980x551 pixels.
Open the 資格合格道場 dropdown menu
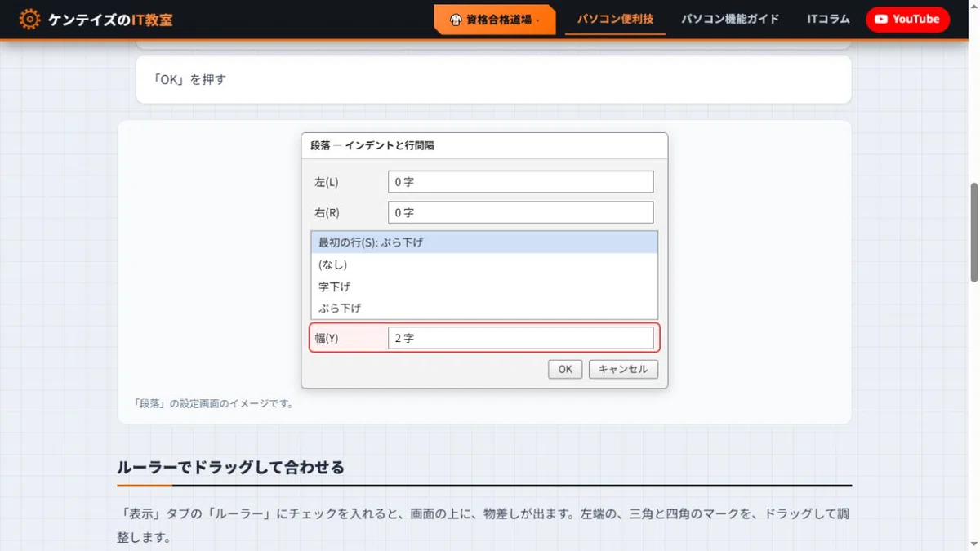pos(495,20)
